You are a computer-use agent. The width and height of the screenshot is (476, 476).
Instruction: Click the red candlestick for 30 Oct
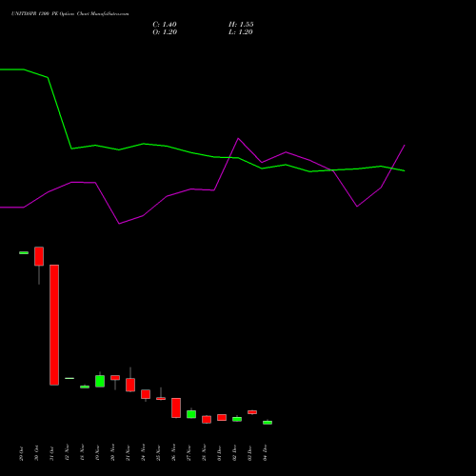pyautogui.click(x=39, y=256)
